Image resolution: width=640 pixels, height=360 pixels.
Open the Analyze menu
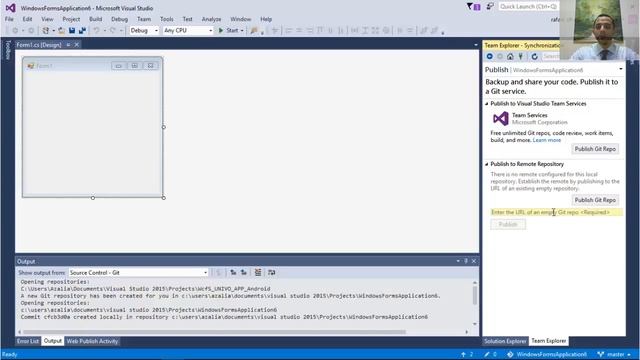pyautogui.click(x=211, y=19)
